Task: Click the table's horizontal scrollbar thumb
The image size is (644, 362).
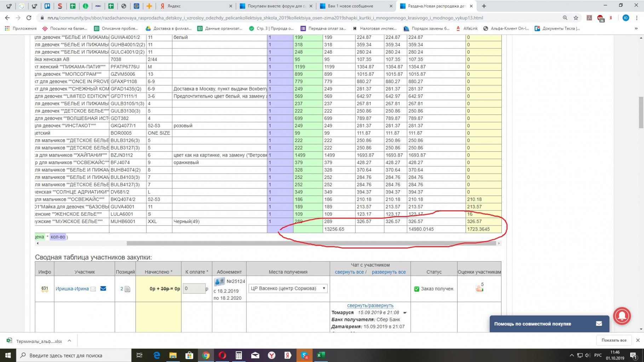Action: point(311,243)
